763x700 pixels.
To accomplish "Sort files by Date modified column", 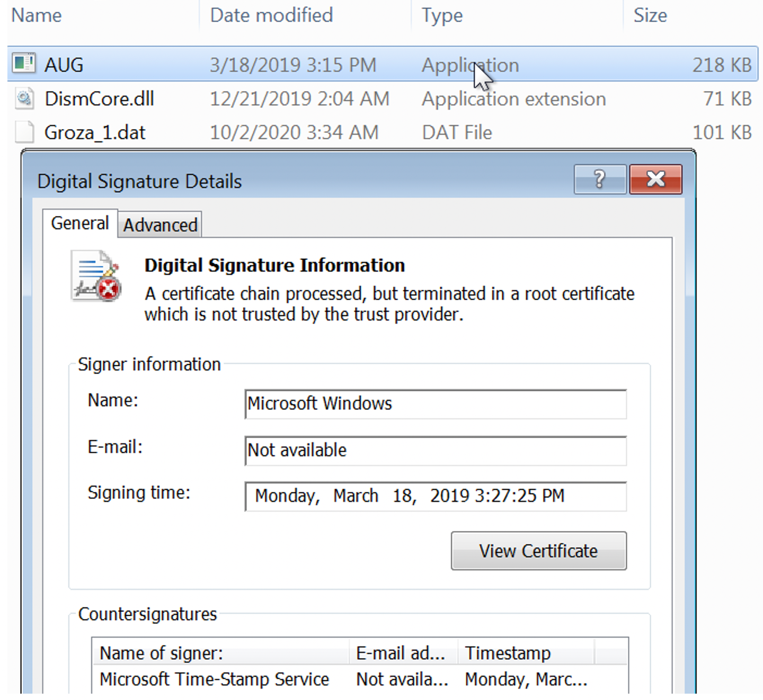I will [x=271, y=15].
